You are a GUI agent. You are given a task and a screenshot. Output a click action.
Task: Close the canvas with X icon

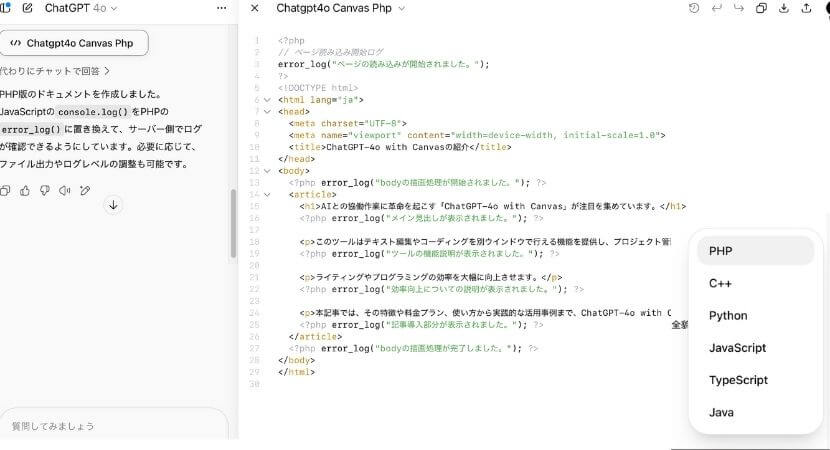[x=255, y=8]
